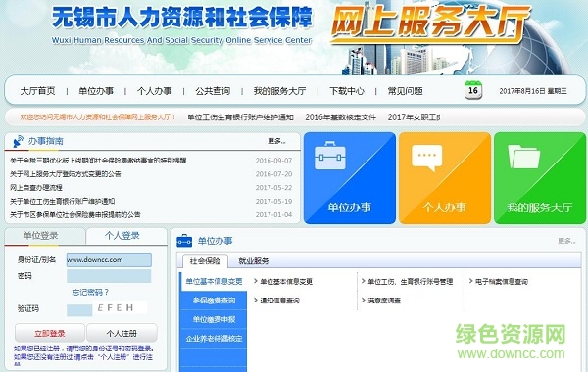Click the 验证码 input field

click(x=79, y=309)
